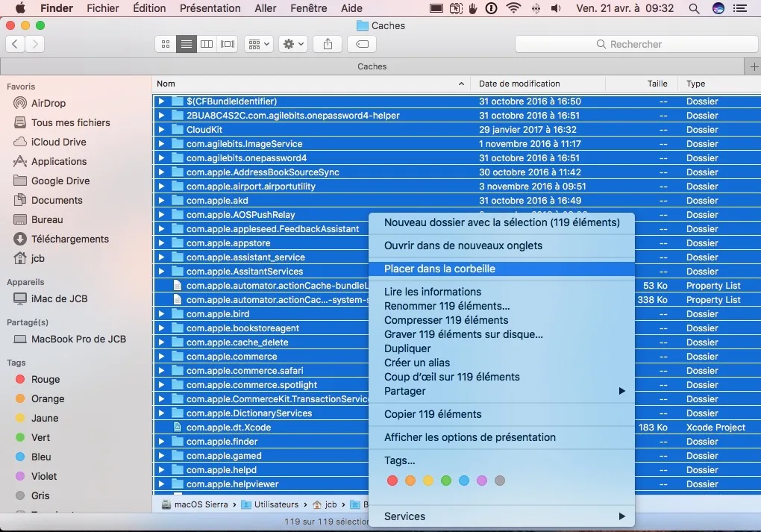The image size is (761, 532).
Task: Open the Partager submenu
Action: (x=502, y=391)
